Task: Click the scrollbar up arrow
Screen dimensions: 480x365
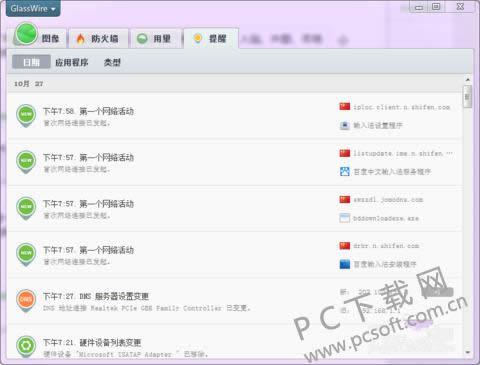Action: click(x=468, y=80)
